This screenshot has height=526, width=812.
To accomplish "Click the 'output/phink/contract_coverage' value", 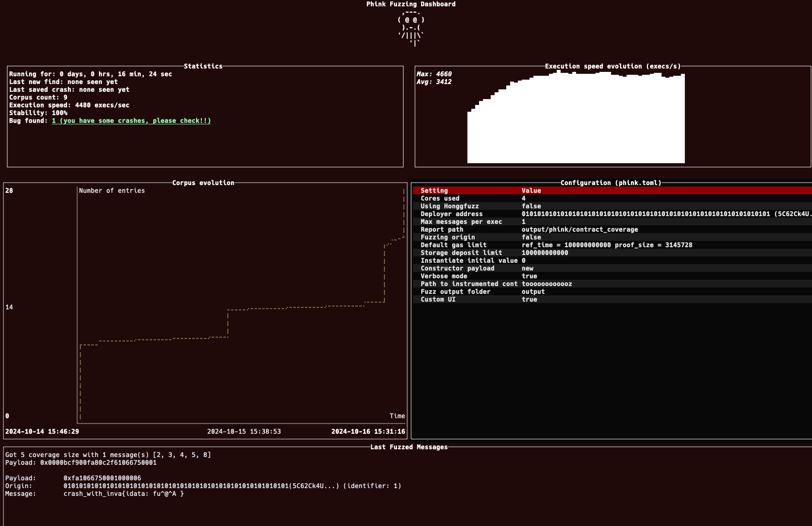I will pos(580,229).
